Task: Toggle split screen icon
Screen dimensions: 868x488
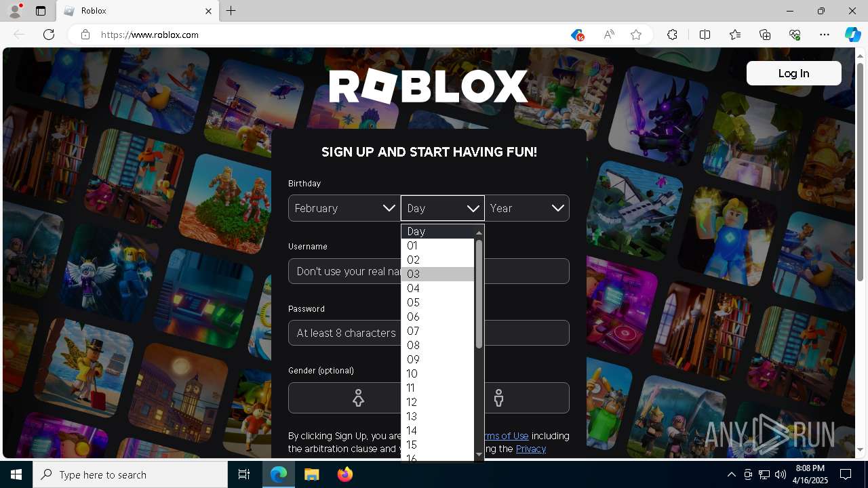Action: (705, 35)
